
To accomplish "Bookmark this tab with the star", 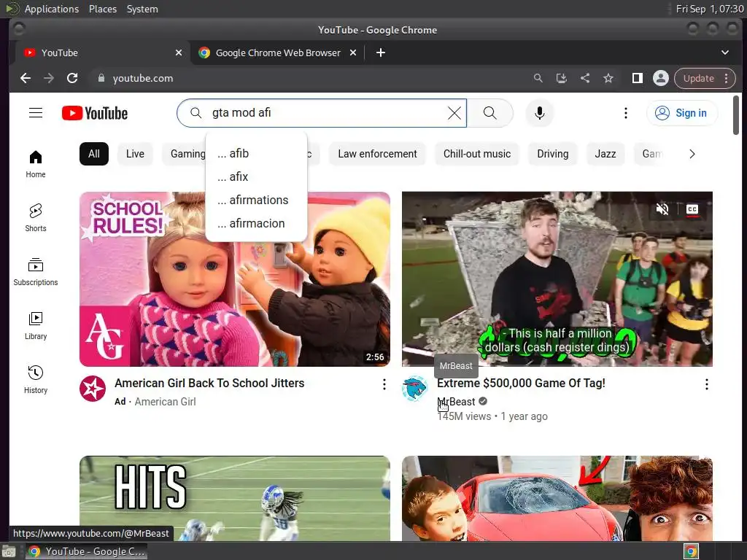I will tap(608, 78).
